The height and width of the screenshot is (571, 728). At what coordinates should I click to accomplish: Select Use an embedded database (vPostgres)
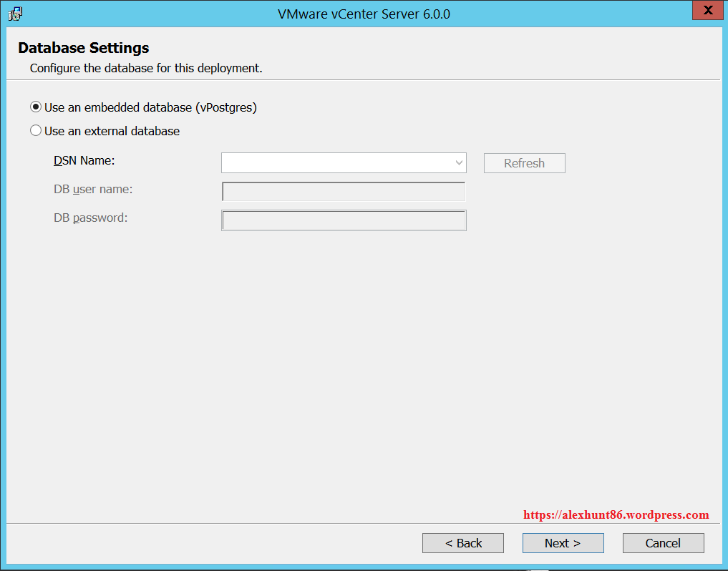[143, 107]
